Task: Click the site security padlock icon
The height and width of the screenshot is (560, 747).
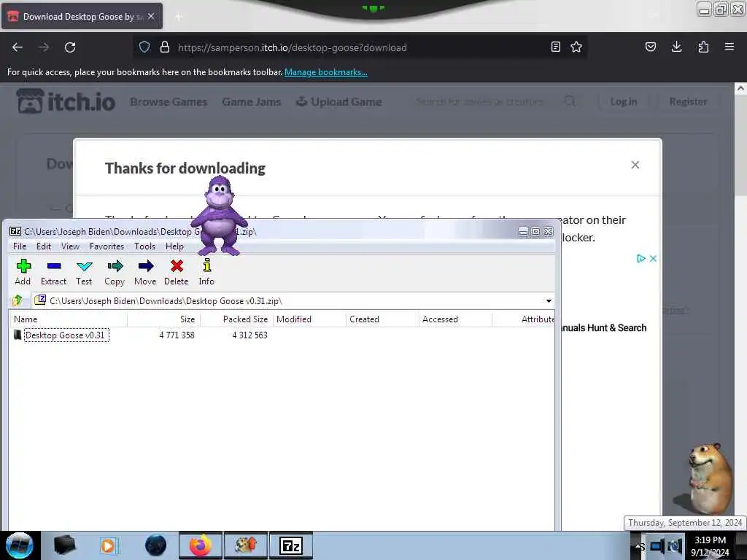Action: pyautogui.click(x=165, y=47)
